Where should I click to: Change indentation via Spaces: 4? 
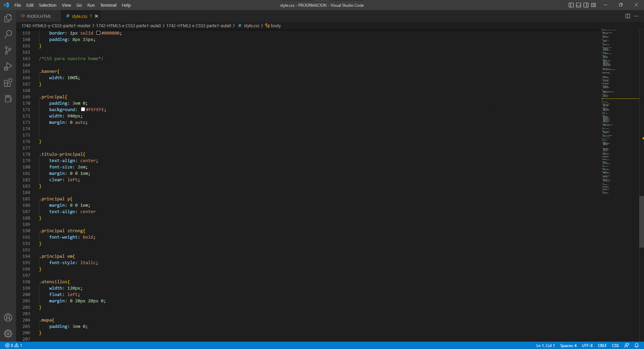tap(568, 345)
